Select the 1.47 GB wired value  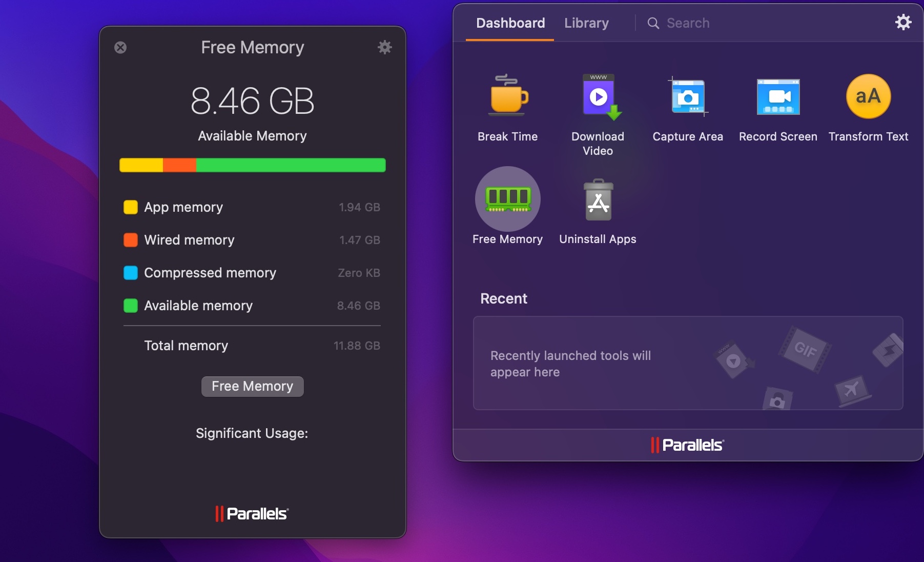pos(360,240)
